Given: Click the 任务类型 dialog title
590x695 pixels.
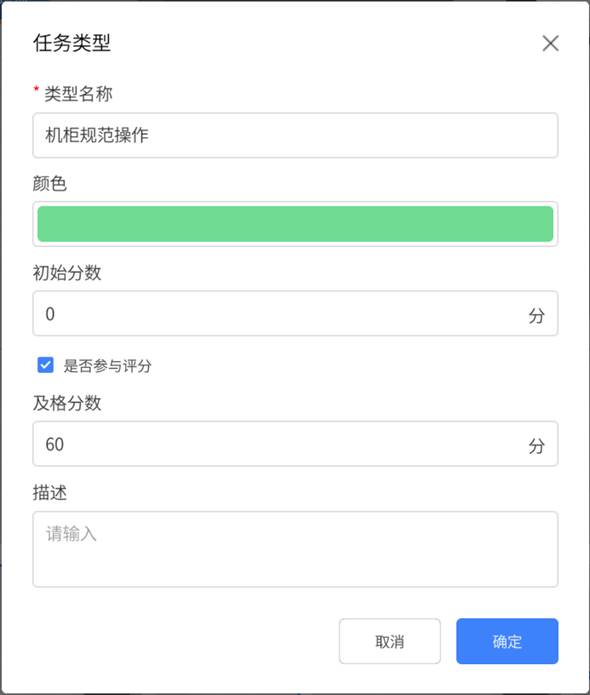Looking at the screenshot, I should [x=72, y=43].
